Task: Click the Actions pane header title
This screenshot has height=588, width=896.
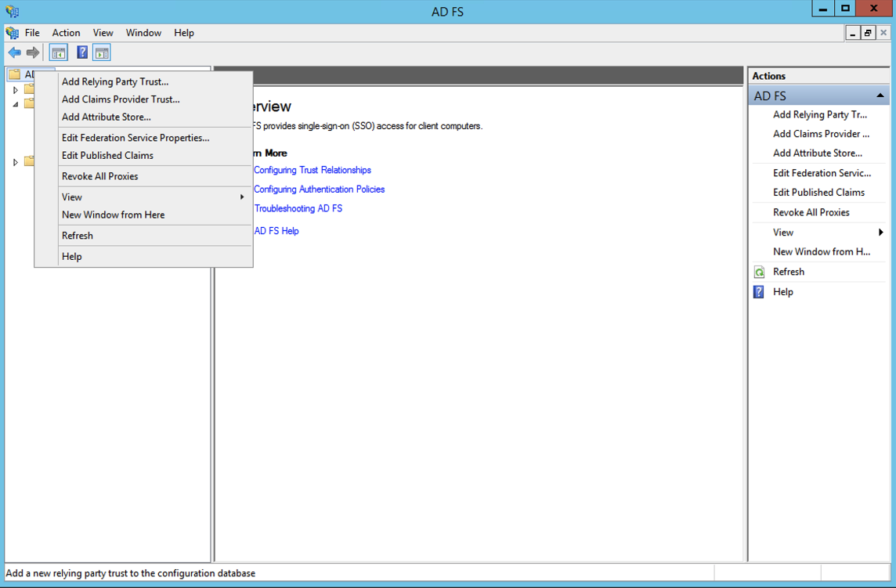Action: click(x=768, y=76)
